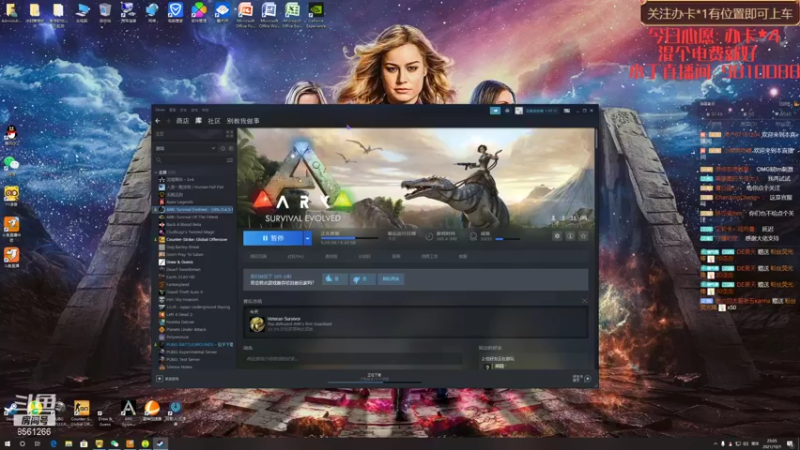Image resolution: width=800 pixels, height=450 pixels.
Task: Toggle the library grid view icon
Action: [x=229, y=134]
